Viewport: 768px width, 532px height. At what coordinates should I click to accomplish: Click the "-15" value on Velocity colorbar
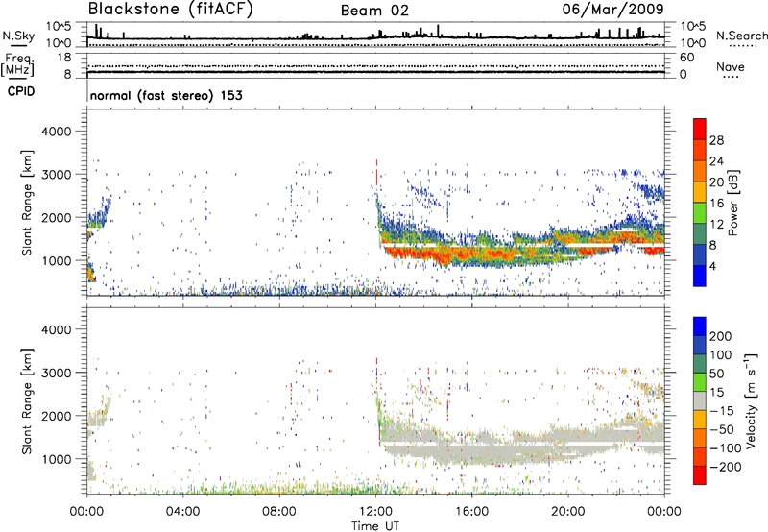coord(721,410)
